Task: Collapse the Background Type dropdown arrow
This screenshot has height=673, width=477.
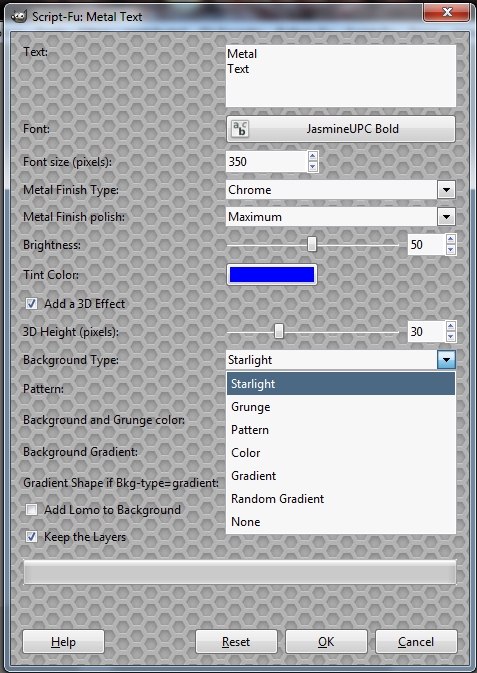Action: (x=446, y=360)
